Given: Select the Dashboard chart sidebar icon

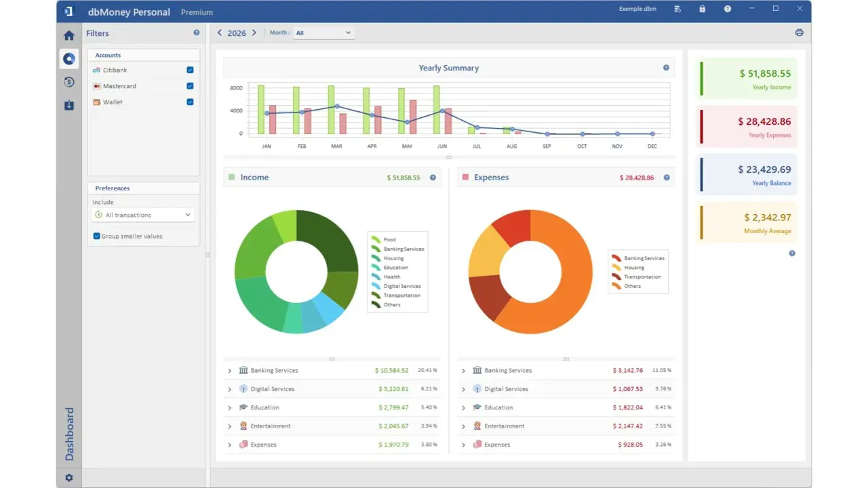Looking at the screenshot, I should click(68, 59).
